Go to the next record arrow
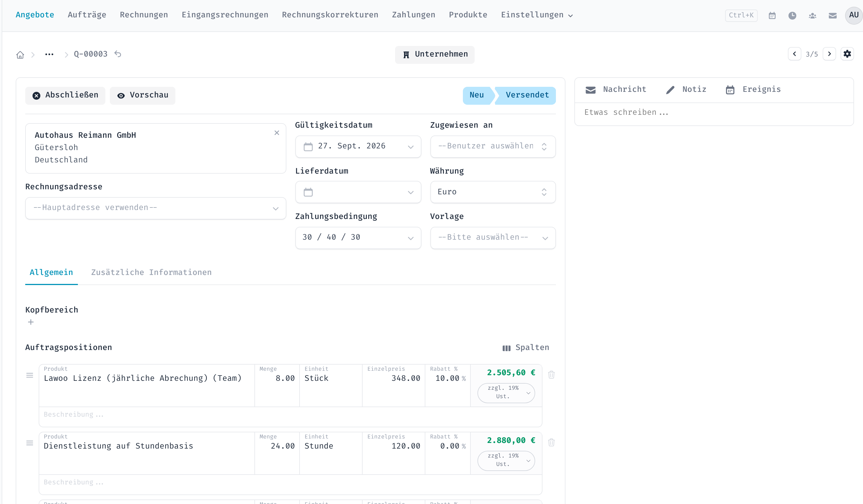This screenshot has width=863, height=504. [829, 54]
